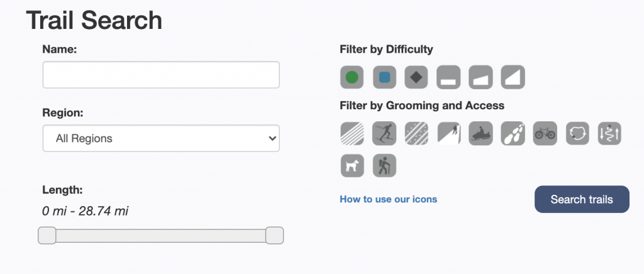Select the moderate slope difficulty icon
This screenshot has width=644, height=274.
click(x=481, y=77)
